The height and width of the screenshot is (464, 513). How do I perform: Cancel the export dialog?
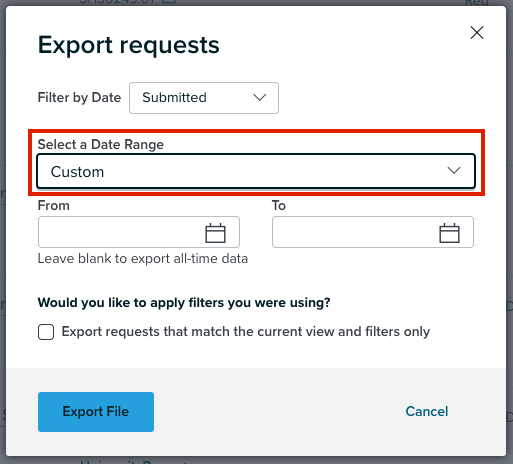click(x=427, y=411)
